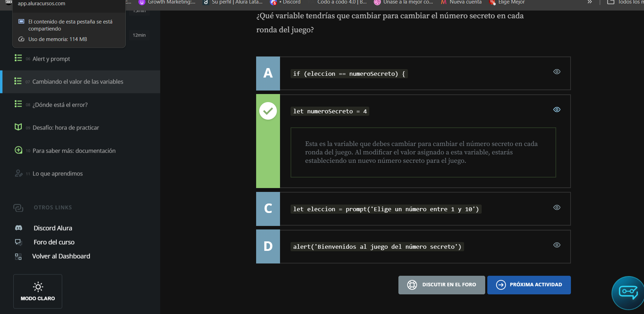The image size is (644, 314).
Task: Open the Discord bookmark in the bar
Action: click(286, 2)
